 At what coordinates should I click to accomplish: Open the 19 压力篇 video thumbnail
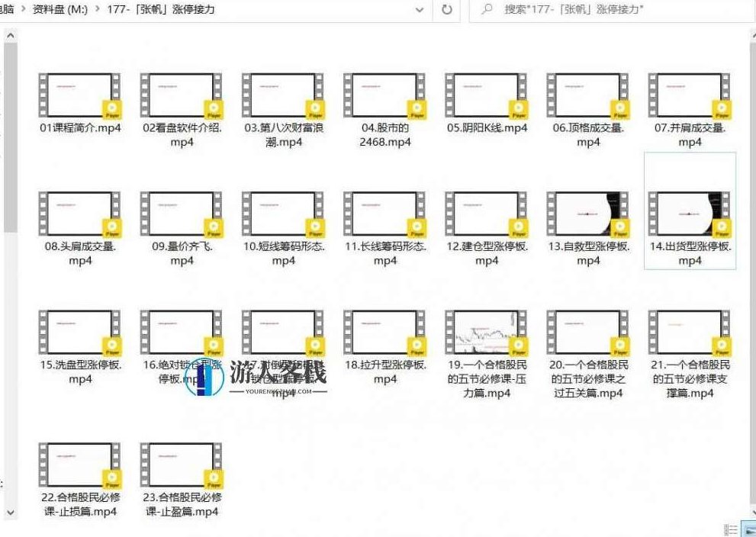point(486,332)
